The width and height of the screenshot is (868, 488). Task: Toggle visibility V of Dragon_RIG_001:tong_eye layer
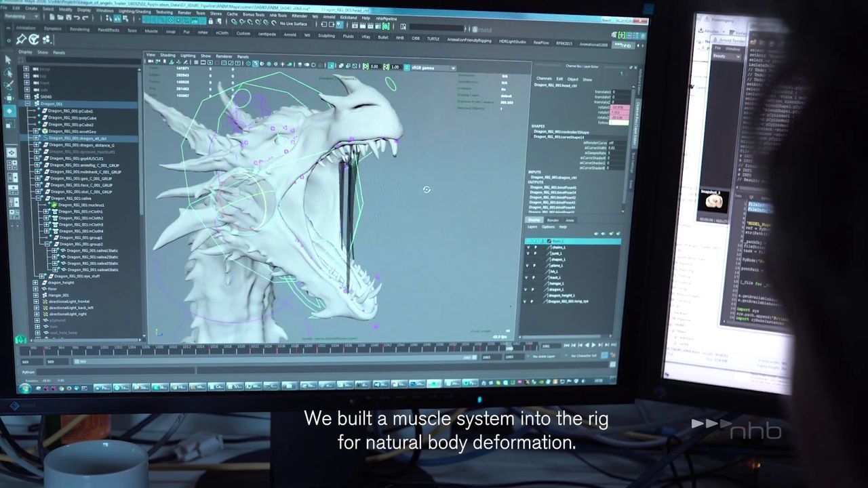pyautogui.click(x=525, y=302)
